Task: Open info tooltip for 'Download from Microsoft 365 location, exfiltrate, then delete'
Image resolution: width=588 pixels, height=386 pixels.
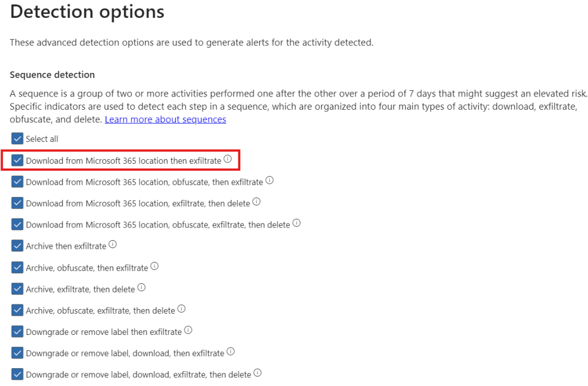Action: (x=257, y=202)
